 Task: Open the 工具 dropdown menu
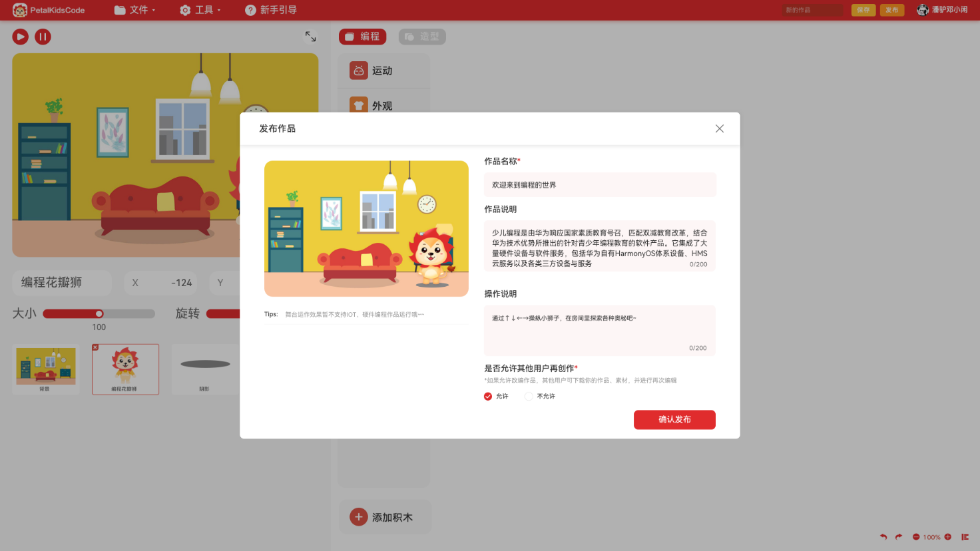click(200, 10)
